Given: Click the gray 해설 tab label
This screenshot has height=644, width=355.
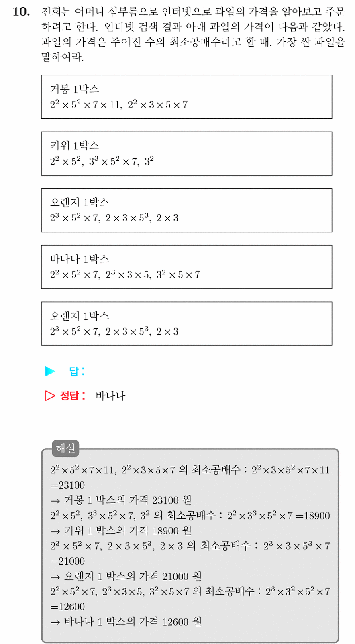Looking at the screenshot, I should pyautogui.click(x=65, y=448).
